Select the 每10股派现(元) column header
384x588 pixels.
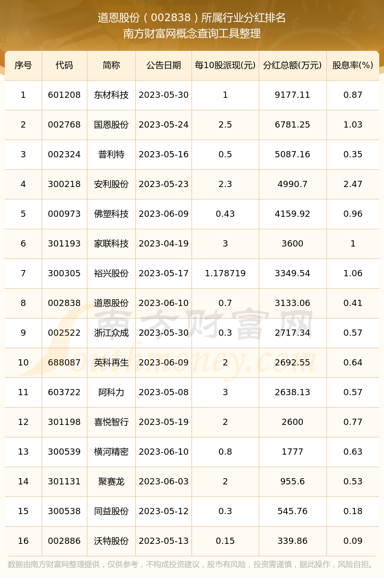pyautogui.click(x=225, y=65)
